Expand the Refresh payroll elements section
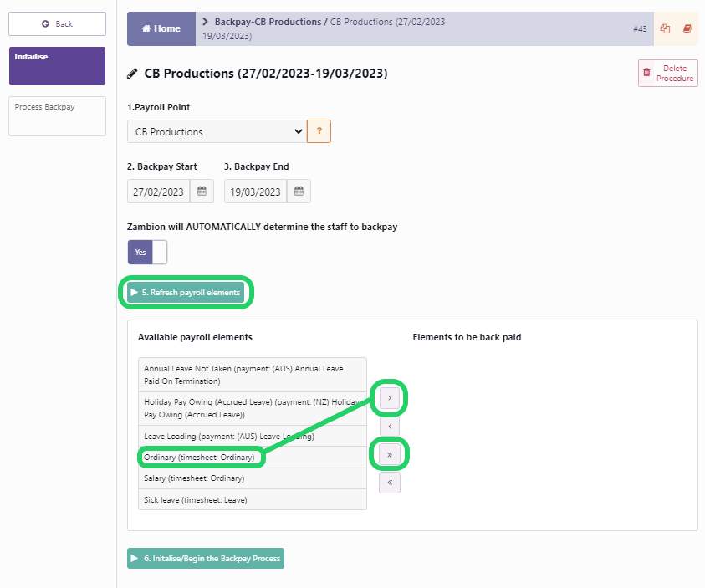This screenshot has width=705, height=588. pyautogui.click(x=186, y=292)
